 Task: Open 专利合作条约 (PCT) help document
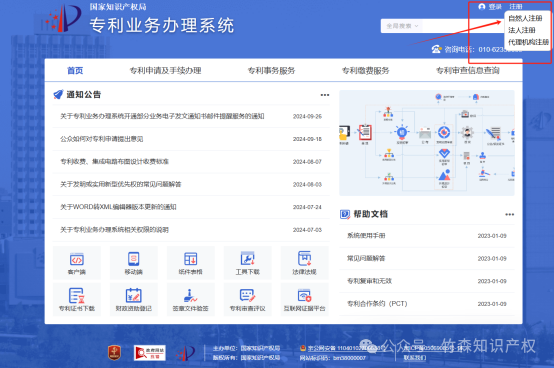pos(427,304)
